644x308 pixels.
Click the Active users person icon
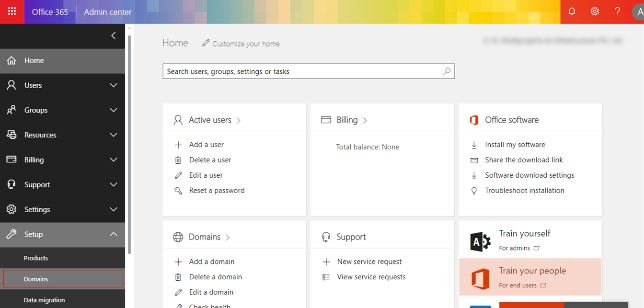click(x=178, y=120)
